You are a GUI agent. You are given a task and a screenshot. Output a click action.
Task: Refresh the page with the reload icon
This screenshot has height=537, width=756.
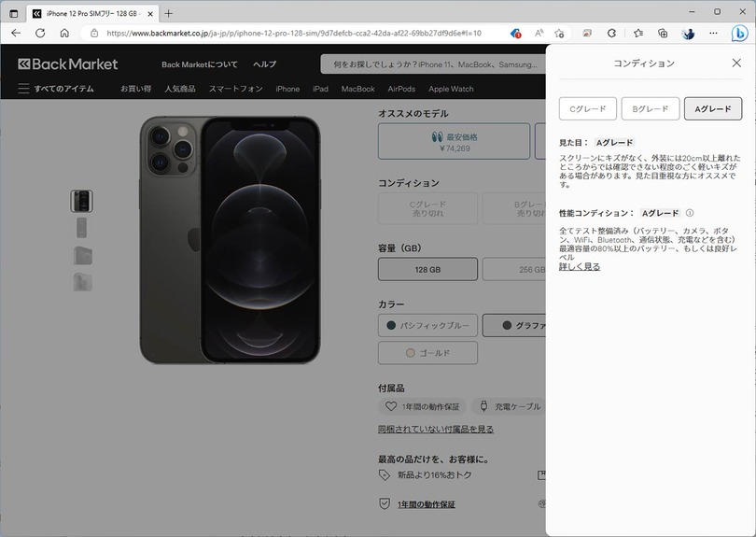(x=40, y=33)
